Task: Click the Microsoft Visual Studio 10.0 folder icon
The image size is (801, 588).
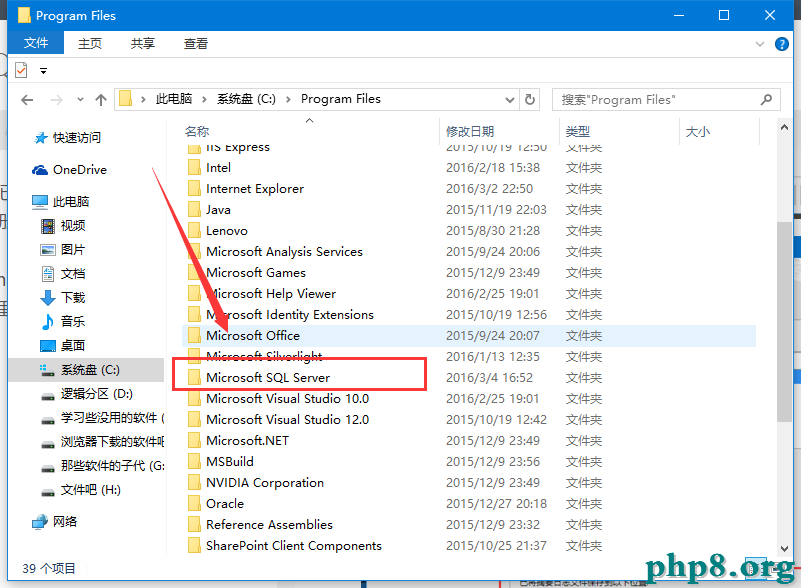Action: pyautogui.click(x=194, y=398)
